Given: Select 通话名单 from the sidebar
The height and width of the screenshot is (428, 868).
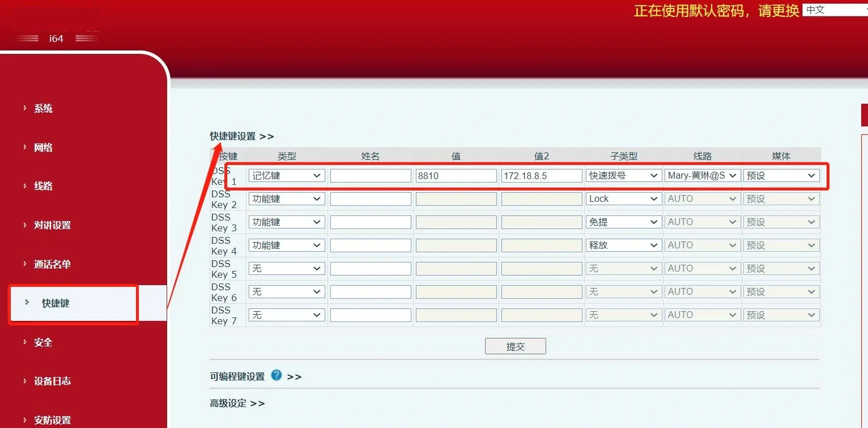Looking at the screenshot, I should coord(52,264).
